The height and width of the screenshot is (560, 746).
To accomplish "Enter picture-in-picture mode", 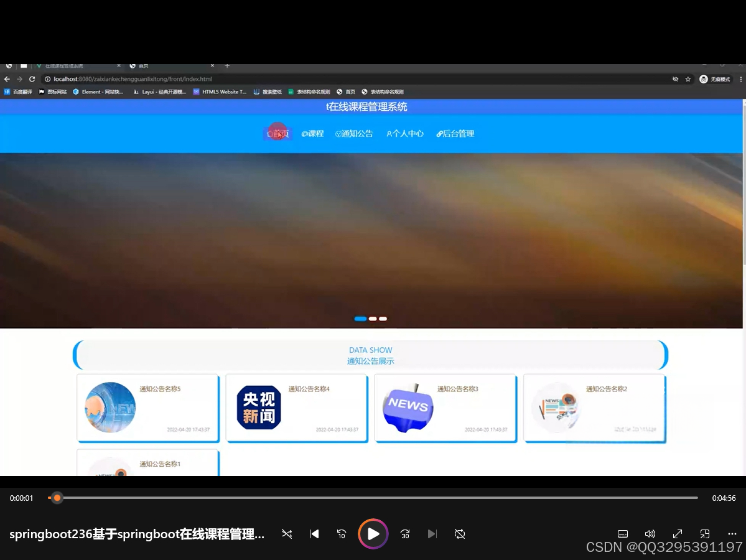I will click(x=704, y=534).
